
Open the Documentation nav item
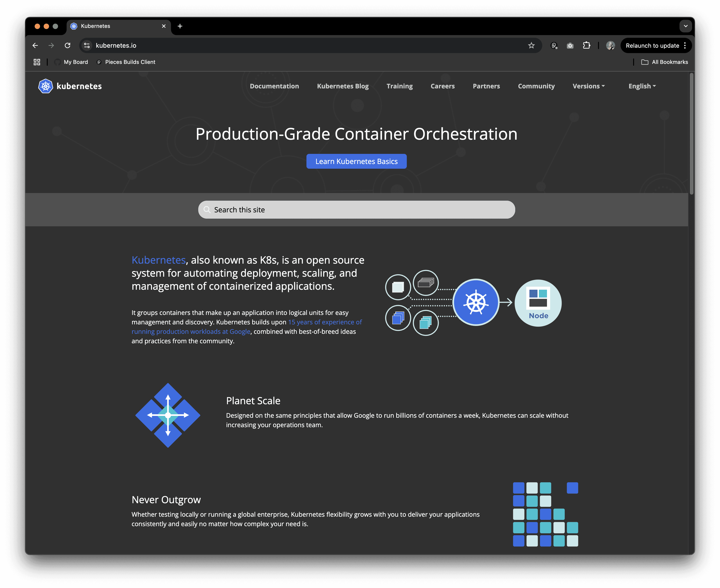tap(274, 86)
